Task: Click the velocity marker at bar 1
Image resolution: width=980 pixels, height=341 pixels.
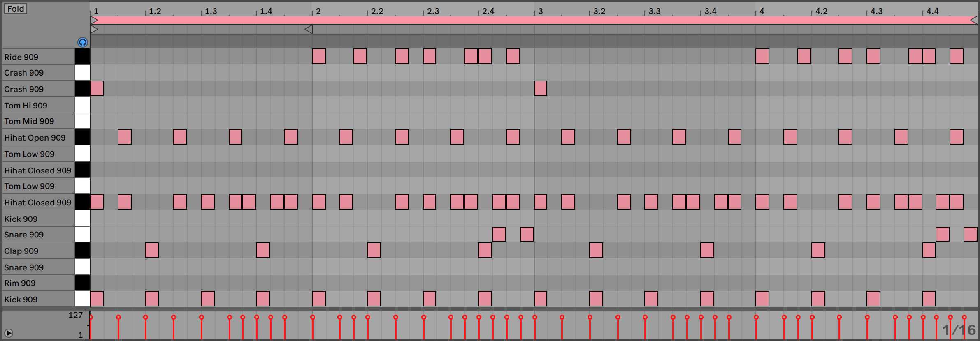Action: (91, 317)
